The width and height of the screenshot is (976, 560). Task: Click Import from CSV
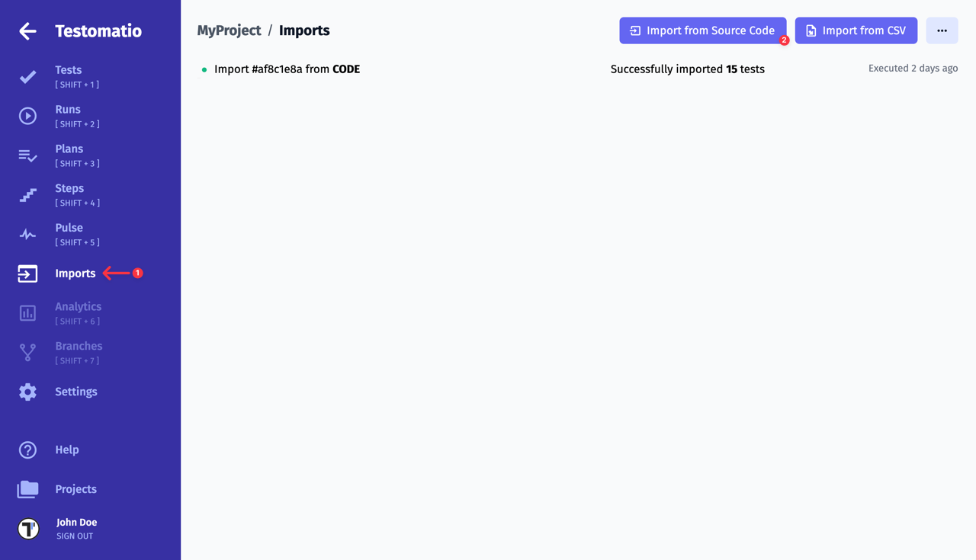(x=856, y=30)
